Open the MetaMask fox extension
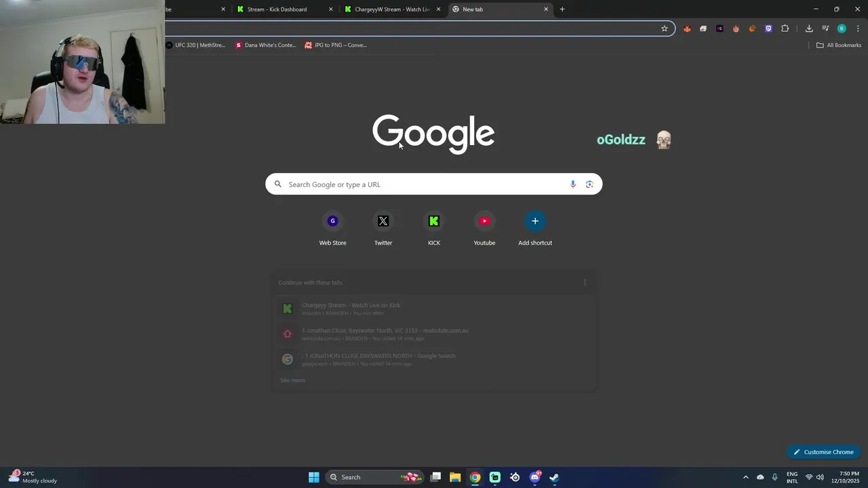The height and width of the screenshot is (488, 868). 687,28
